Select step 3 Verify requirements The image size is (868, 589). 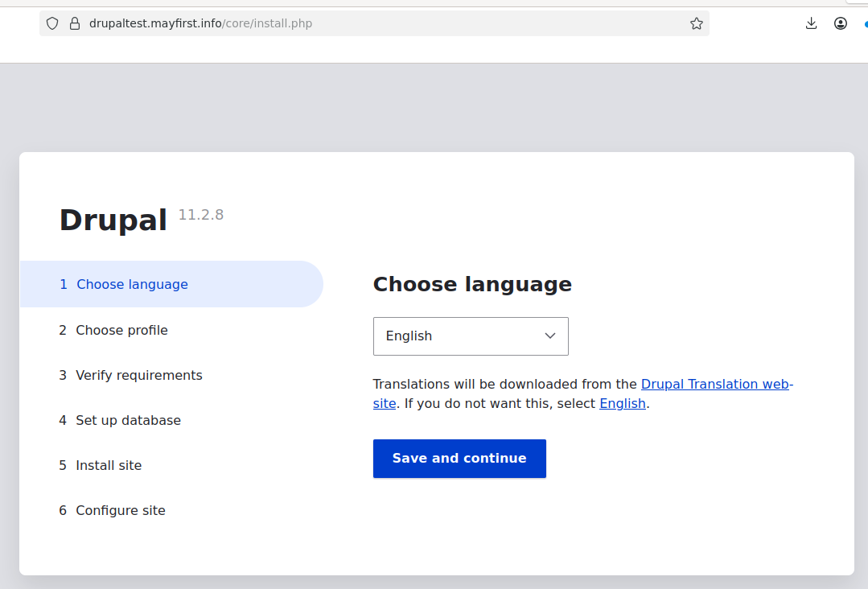click(x=130, y=375)
